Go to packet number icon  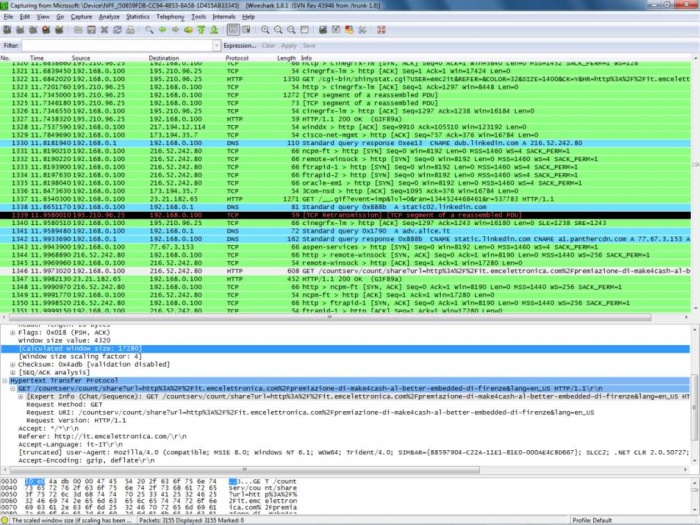click(x=188, y=30)
